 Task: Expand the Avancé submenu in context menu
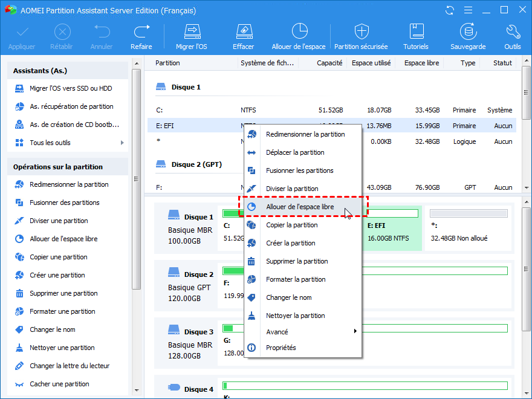(303, 332)
